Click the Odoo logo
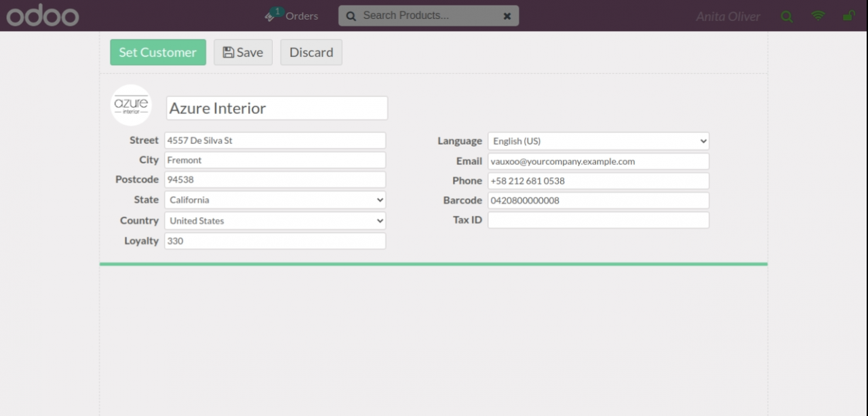 pyautogui.click(x=42, y=16)
